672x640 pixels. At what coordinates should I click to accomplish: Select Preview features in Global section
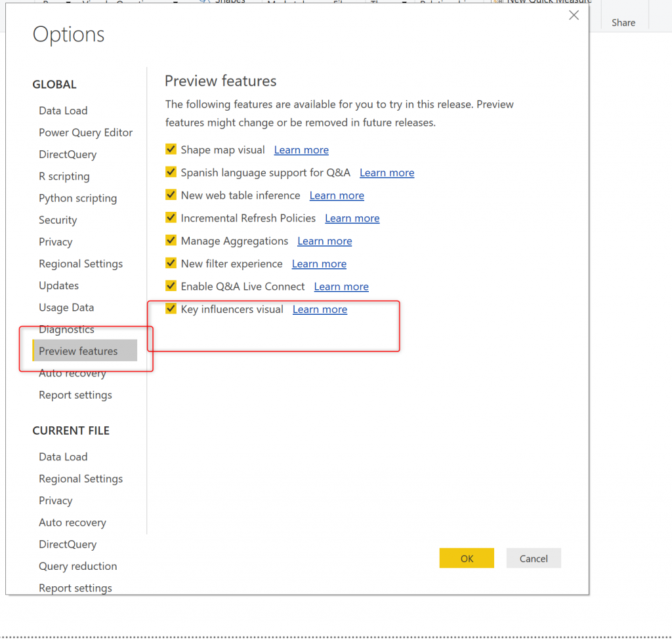pyautogui.click(x=78, y=351)
